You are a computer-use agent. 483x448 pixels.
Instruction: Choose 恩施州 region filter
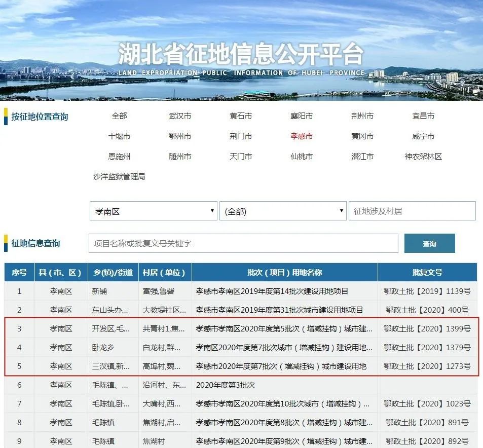119,156
